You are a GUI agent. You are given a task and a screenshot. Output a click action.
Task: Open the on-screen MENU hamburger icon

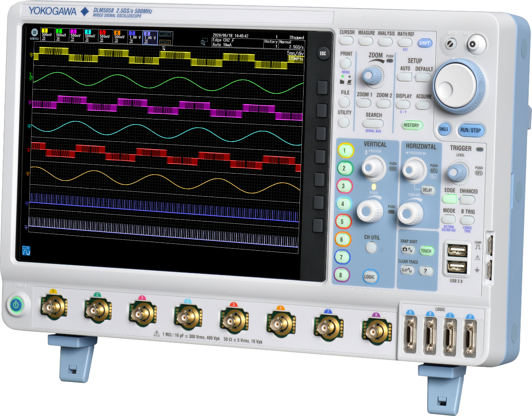coord(35,33)
